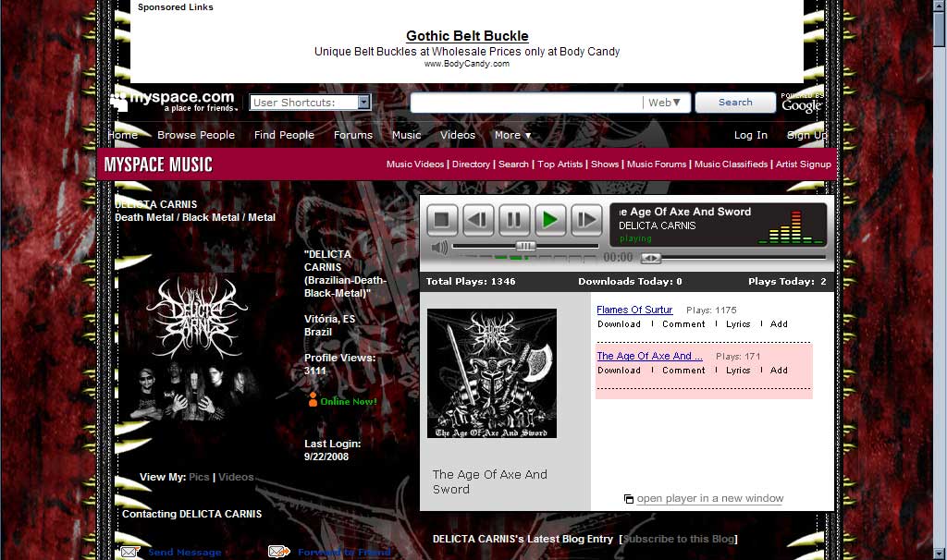This screenshot has width=947, height=560.
Task: Click the www.BodyCandy.com ad URL
Action: [x=467, y=64]
